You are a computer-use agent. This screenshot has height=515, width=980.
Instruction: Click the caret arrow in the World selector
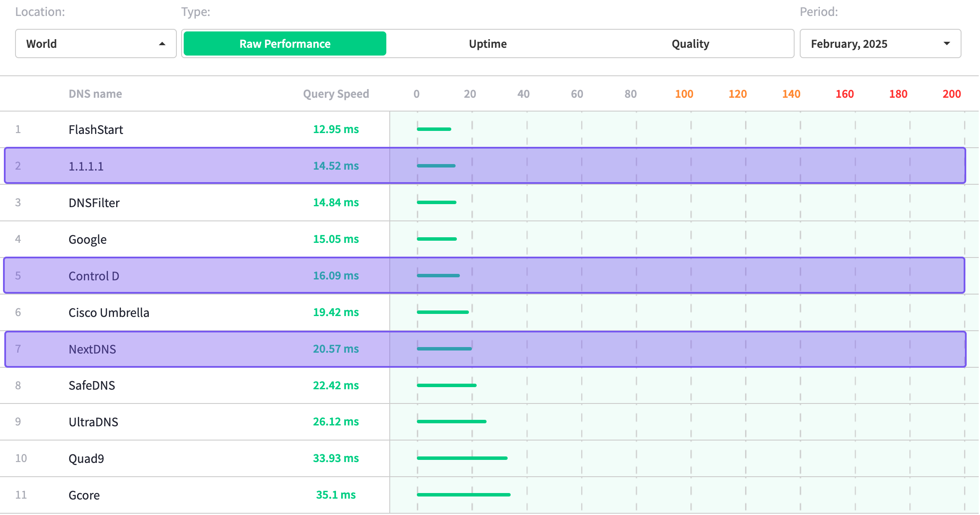click(162, 44)
